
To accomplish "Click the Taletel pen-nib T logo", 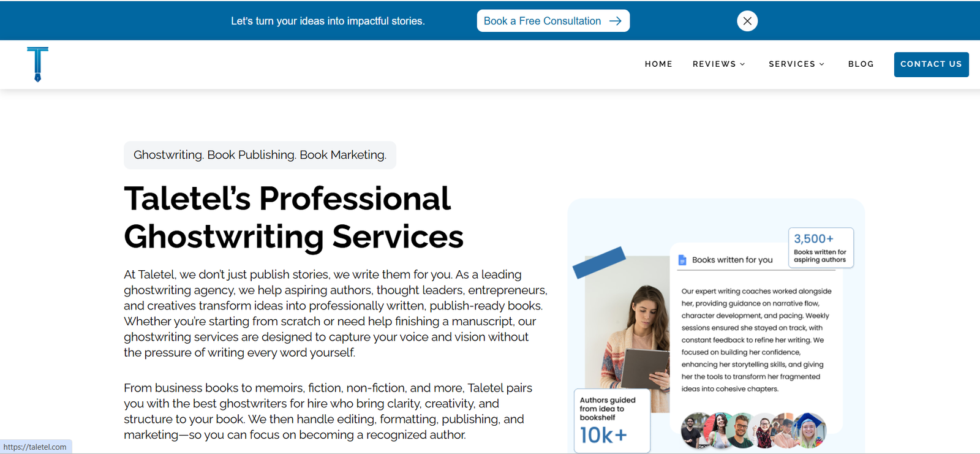I will click(37, 64).
